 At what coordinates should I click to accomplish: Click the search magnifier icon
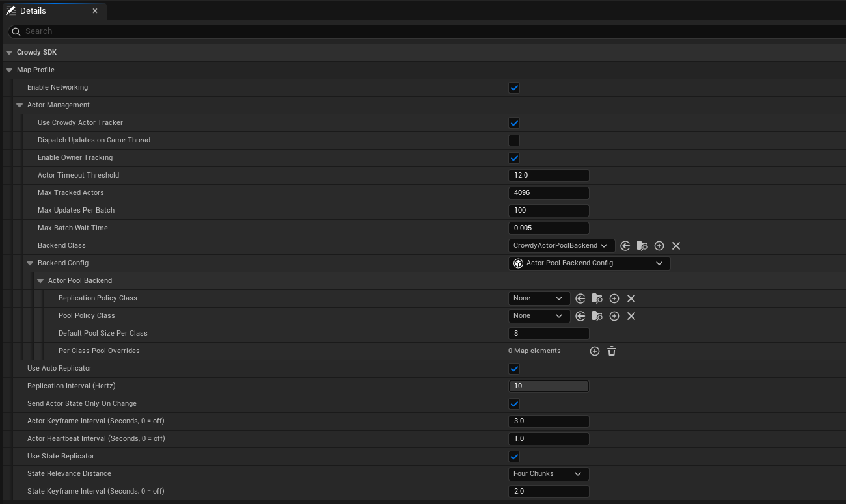click(x=16, y=31)
